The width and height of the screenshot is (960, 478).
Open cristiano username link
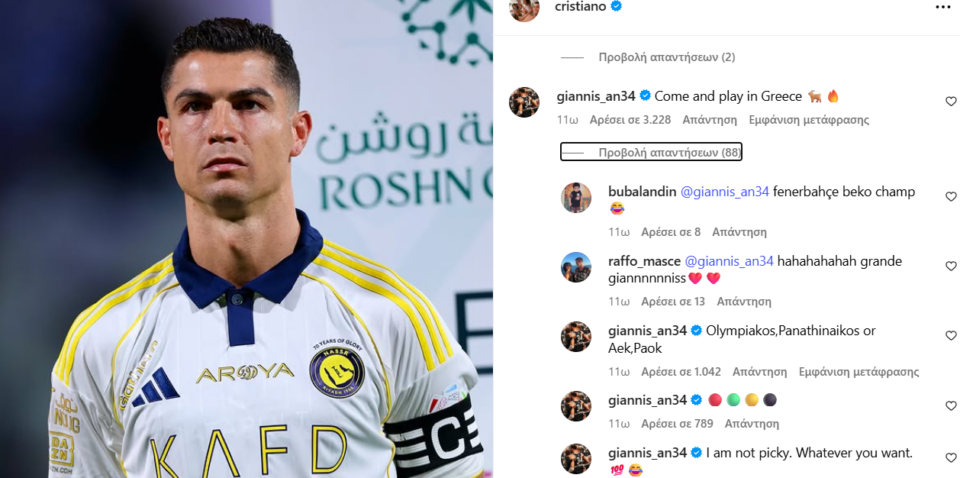(580, 6)
